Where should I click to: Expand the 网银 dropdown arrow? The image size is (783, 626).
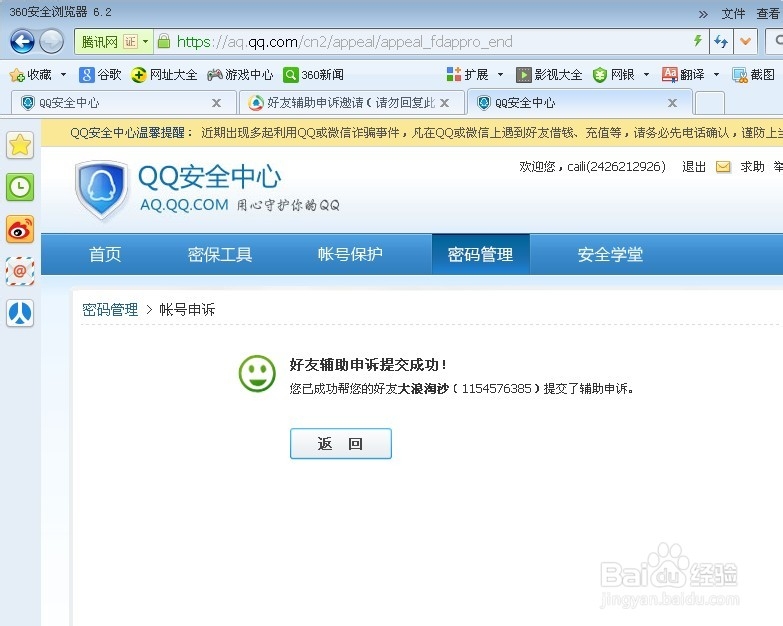(646, 75)
